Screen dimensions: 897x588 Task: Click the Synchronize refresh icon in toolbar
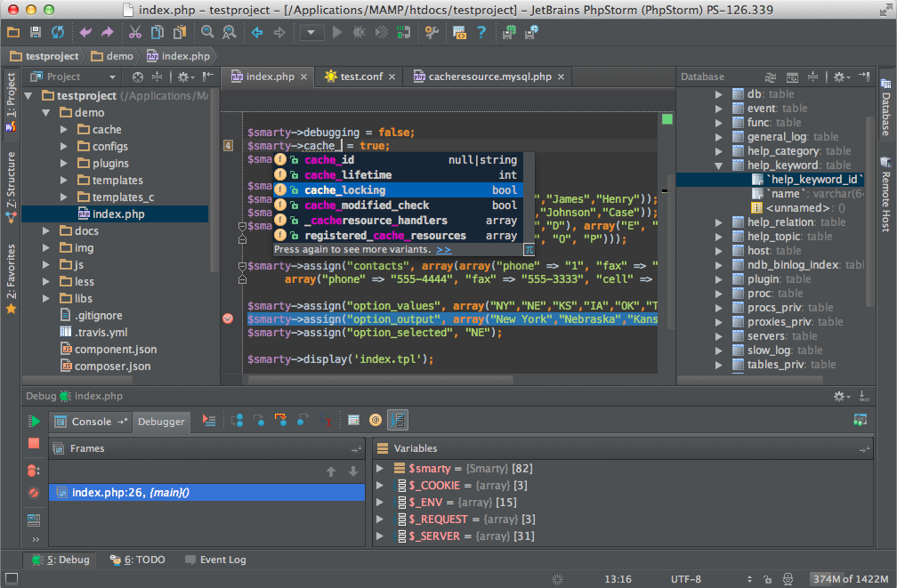[57, 33]
